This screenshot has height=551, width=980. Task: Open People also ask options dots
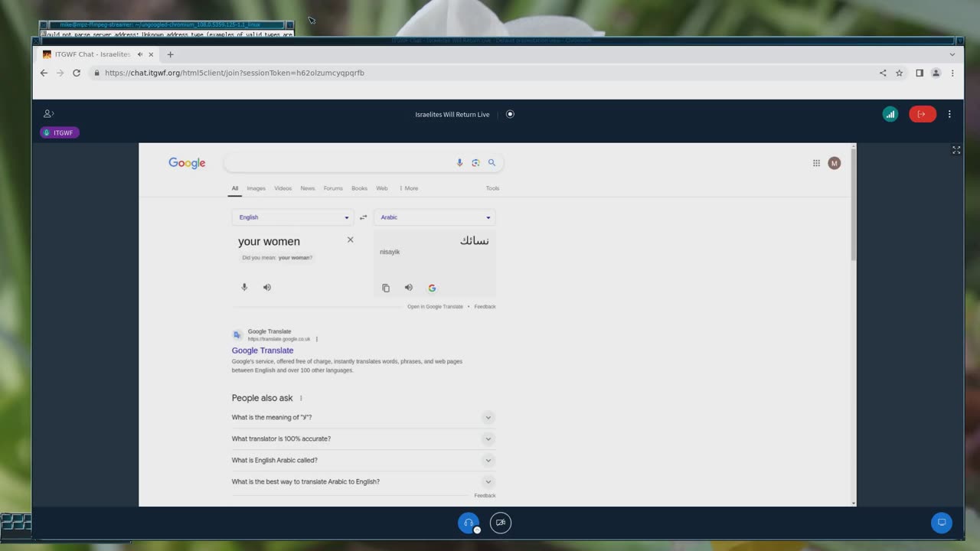301,398
